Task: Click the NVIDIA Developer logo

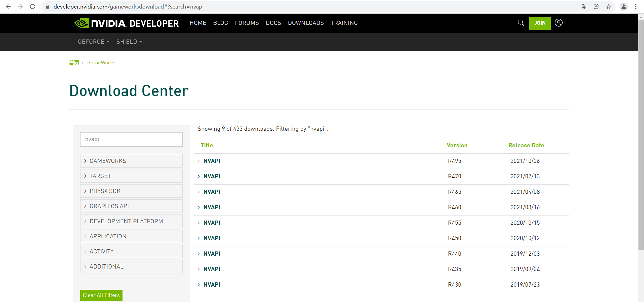Action: pyautogui.click(x=127, y=23)
